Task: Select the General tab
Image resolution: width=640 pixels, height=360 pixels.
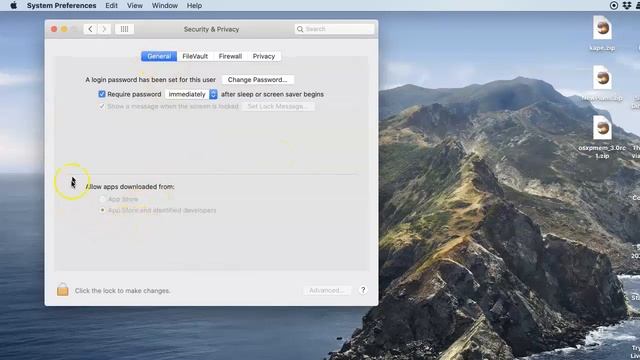Action: pos(159,56)
